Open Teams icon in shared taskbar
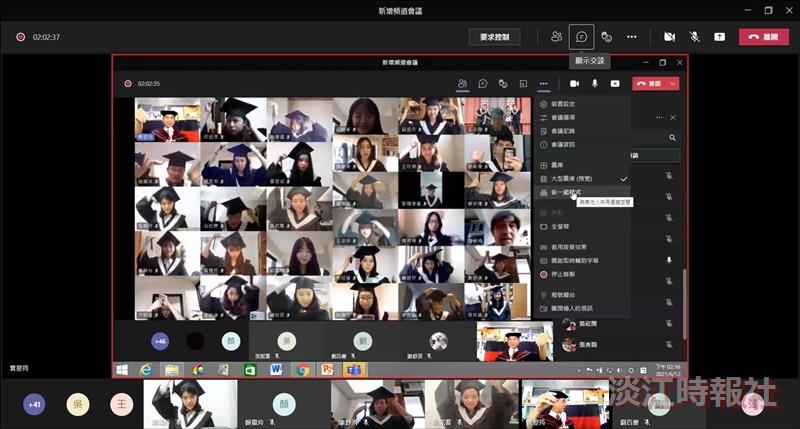The image size is (800, 429). [x=354, y=370]
